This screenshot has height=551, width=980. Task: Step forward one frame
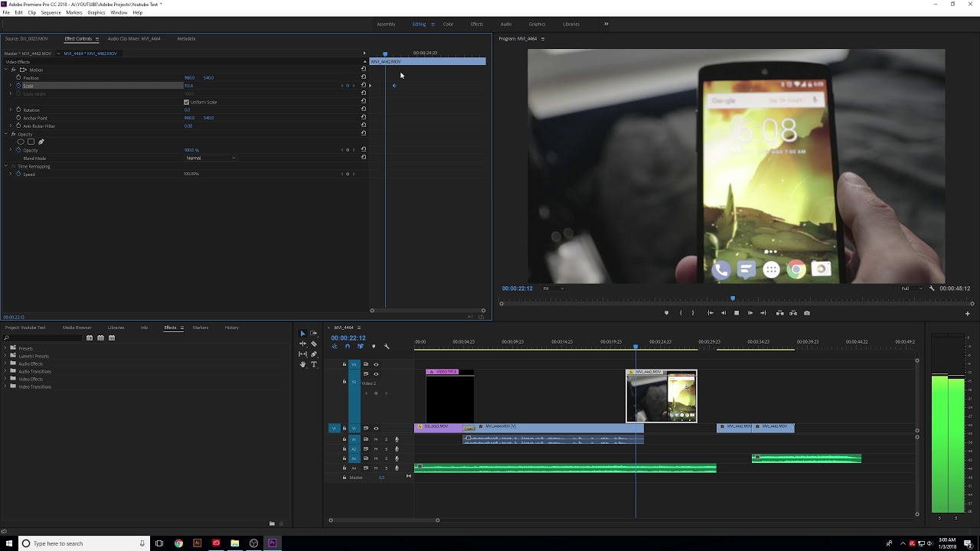750,313
